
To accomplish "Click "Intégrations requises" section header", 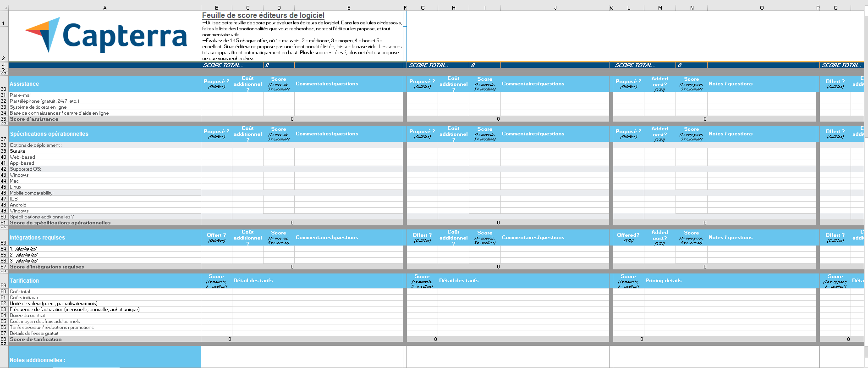I will [104, 238].
